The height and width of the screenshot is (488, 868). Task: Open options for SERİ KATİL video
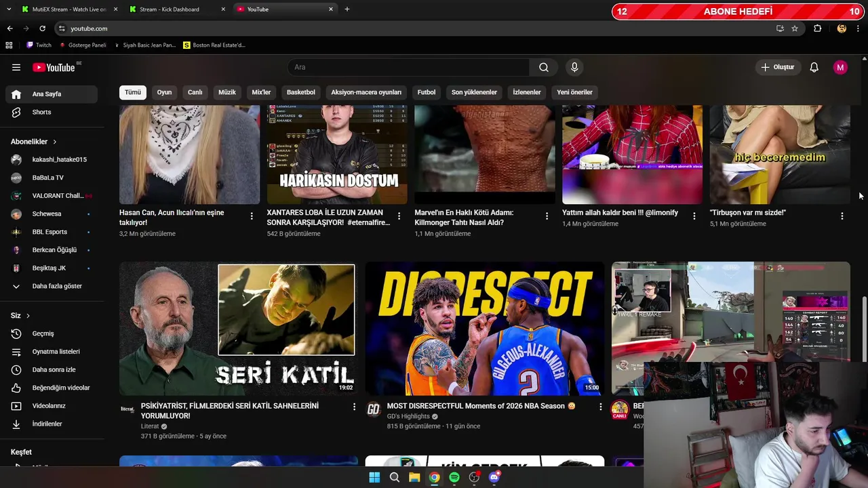pos(353,407)
